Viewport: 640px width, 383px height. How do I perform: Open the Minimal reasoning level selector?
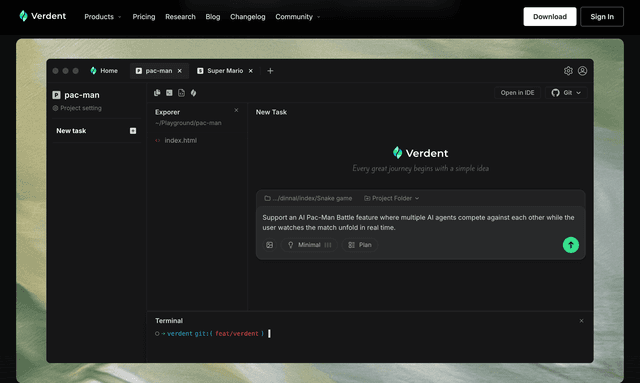tap(309, 245)
